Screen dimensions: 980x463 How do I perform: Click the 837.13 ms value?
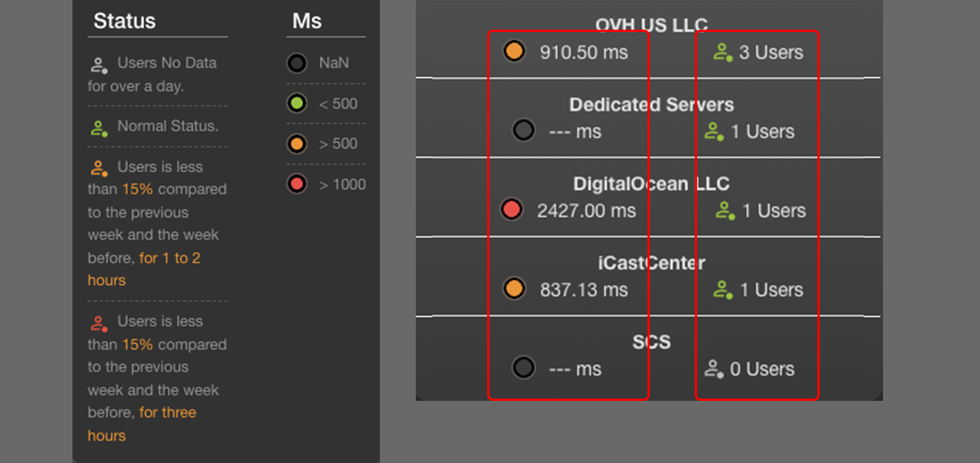[x=584, y=290]
